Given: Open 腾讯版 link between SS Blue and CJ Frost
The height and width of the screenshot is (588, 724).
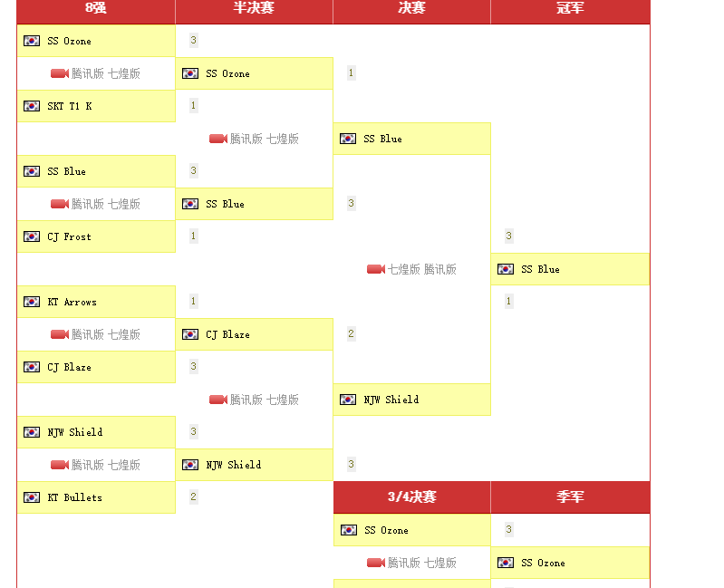Looking at the screenshot, I should 88,204.
